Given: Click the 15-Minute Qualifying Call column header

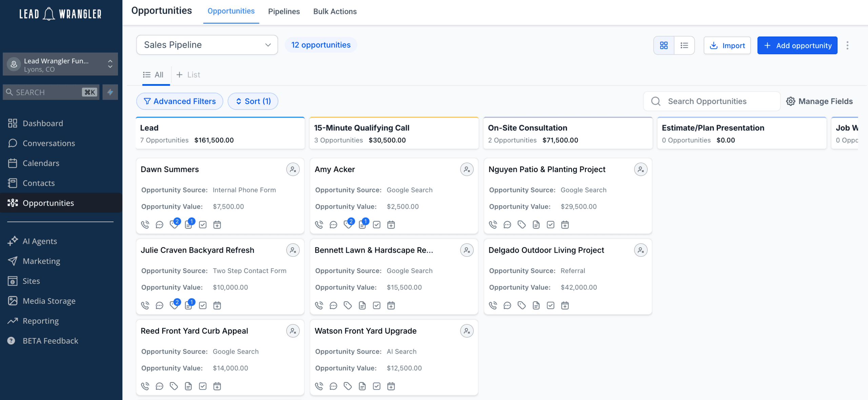Looking at the screenshot, I should point(394,133).
